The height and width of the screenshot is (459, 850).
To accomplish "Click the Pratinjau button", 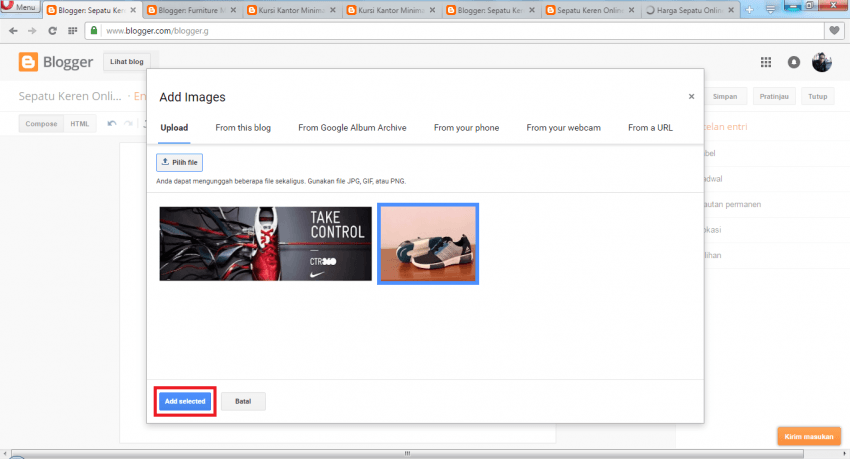I will tap(774, 96).
